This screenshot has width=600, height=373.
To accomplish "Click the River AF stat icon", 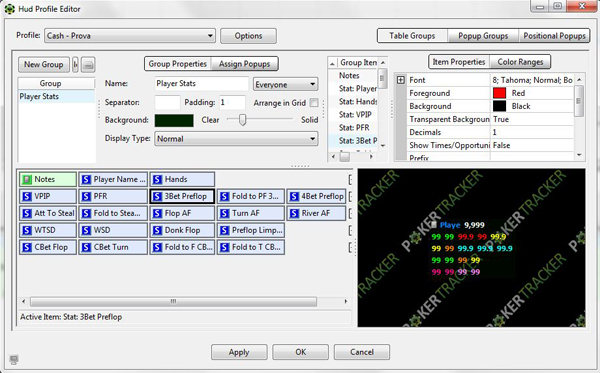I will (294, 213).
